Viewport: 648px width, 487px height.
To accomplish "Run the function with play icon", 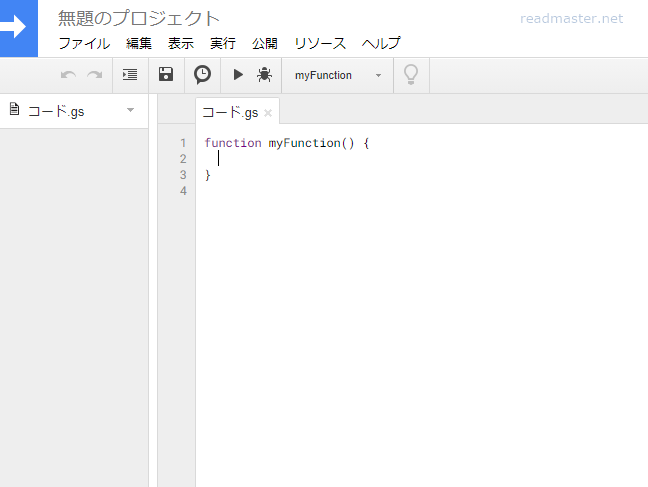I will (238, 75).
